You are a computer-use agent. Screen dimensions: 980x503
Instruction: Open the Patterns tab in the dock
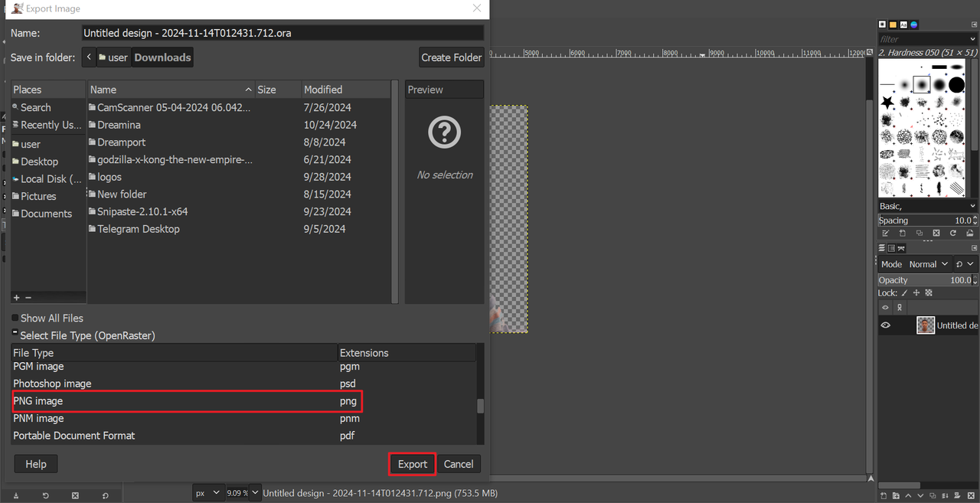click(893, 24)
